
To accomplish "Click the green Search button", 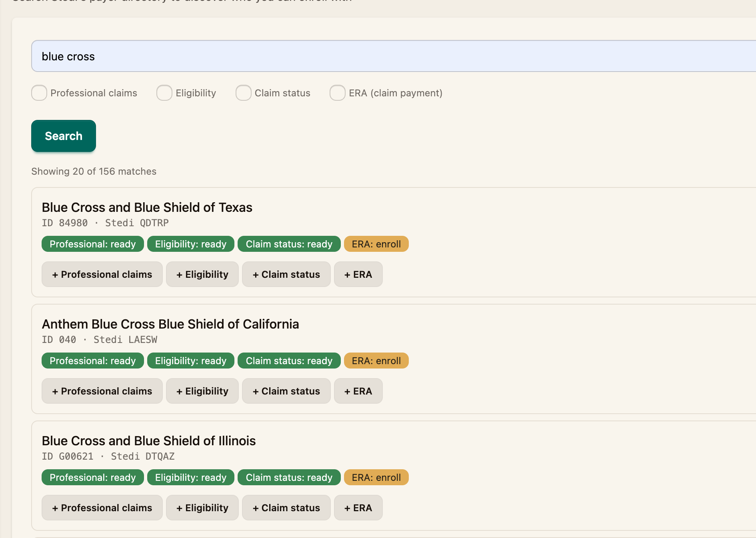I will [64, 136].
